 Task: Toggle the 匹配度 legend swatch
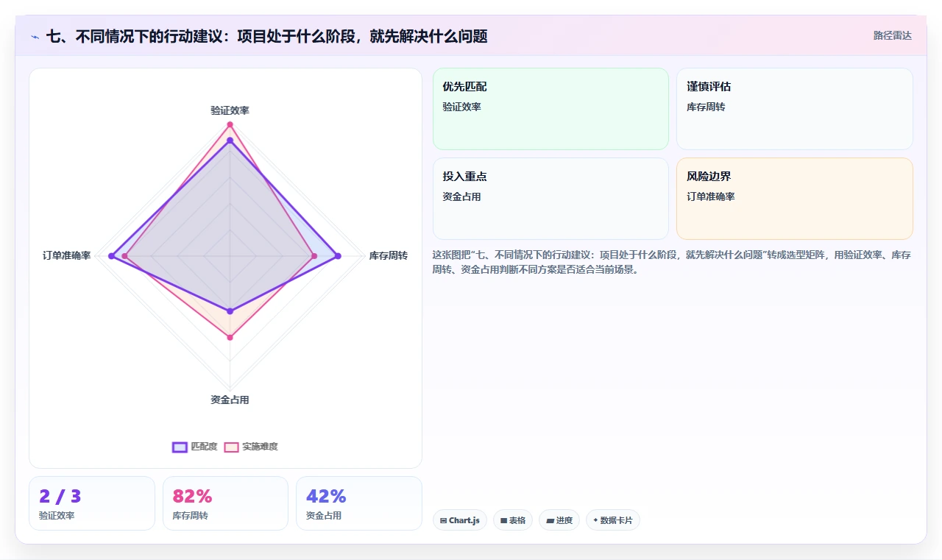click(x=180, y=447)
